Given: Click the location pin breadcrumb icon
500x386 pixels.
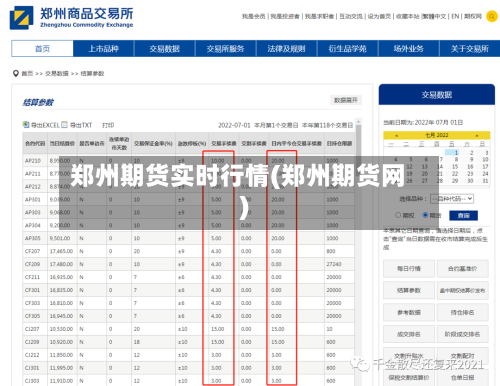Looking at the screenshot, I should tap(15, 73).
